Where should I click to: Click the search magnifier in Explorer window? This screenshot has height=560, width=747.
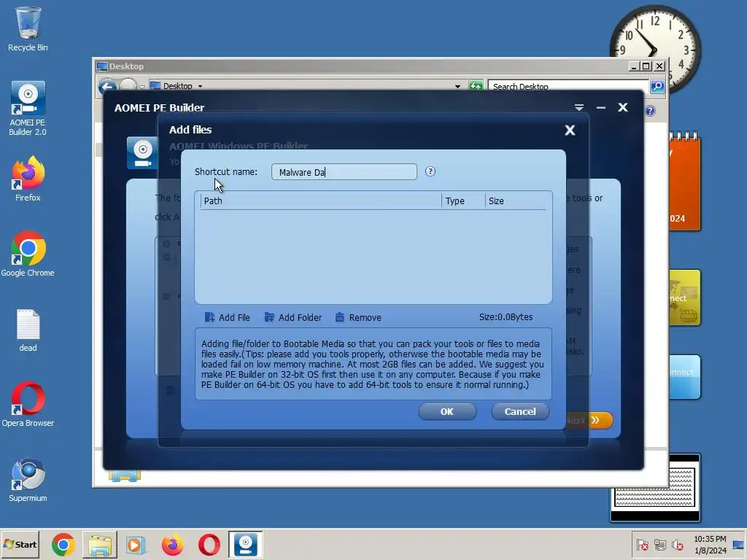(x=657, y=86)
